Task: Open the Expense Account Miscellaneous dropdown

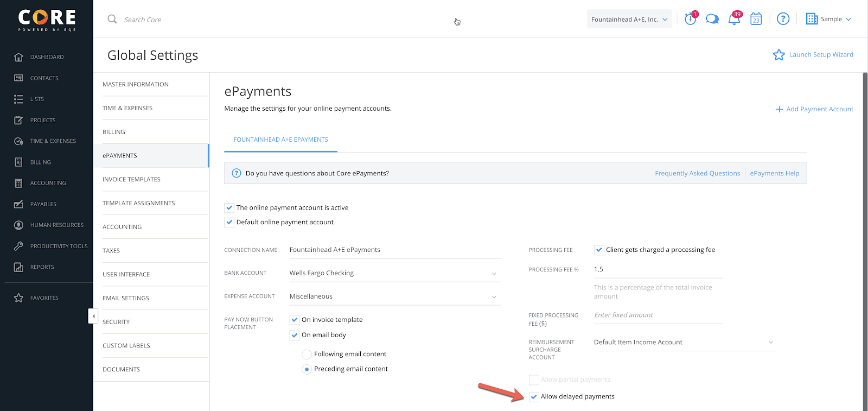Action: pyautogui.click(x=395, y=296)
